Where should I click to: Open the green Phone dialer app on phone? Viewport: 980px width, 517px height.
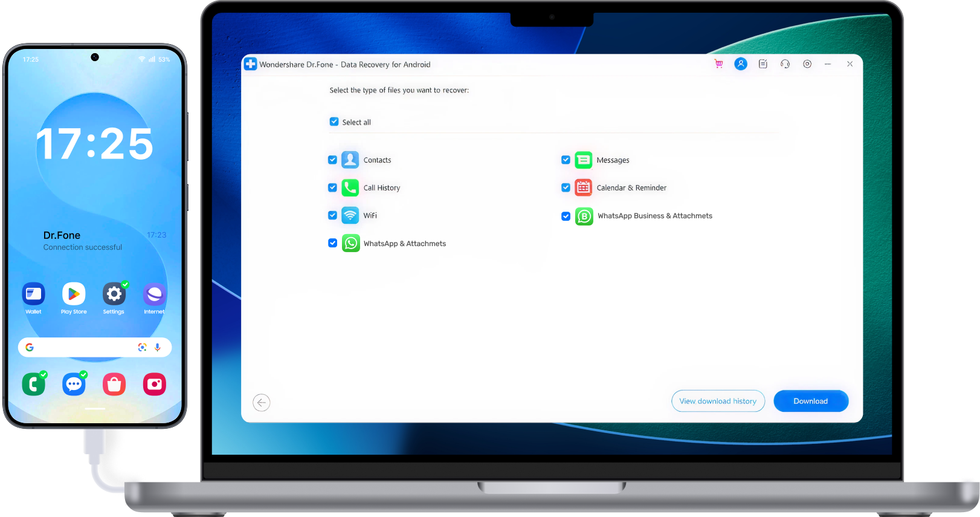pyautogui.click(x=33, y=384)
